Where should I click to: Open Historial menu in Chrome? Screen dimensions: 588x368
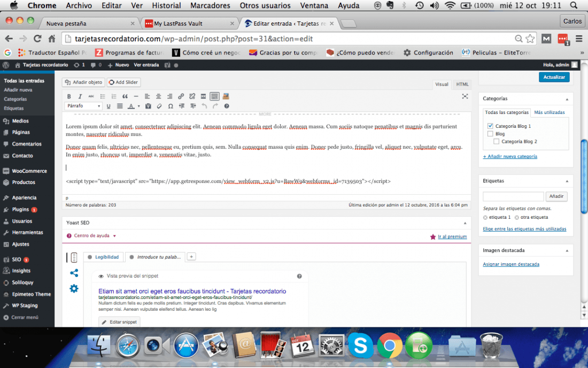[166, 6]
